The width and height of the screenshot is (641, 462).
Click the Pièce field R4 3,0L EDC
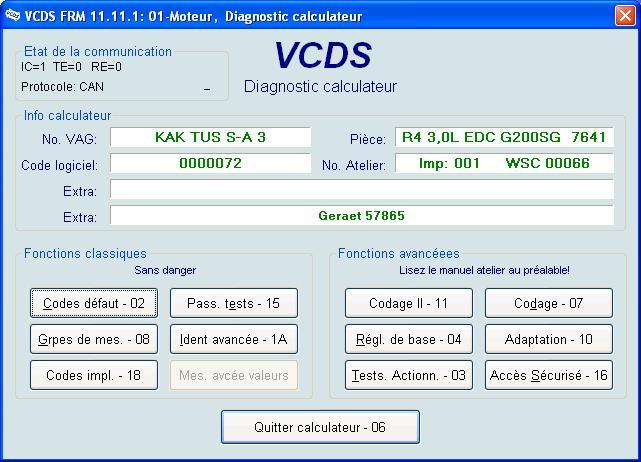point(504,137)
